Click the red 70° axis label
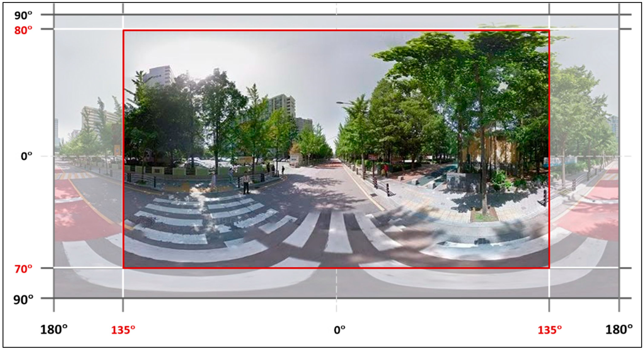The width and height of the screenshot is (644, 350). [x=23, y=269]
